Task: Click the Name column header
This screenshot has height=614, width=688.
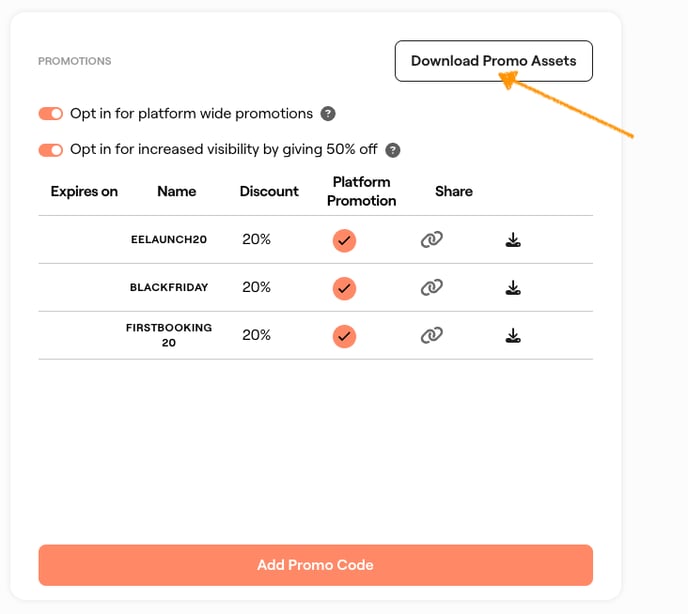Action: point(177,191)
